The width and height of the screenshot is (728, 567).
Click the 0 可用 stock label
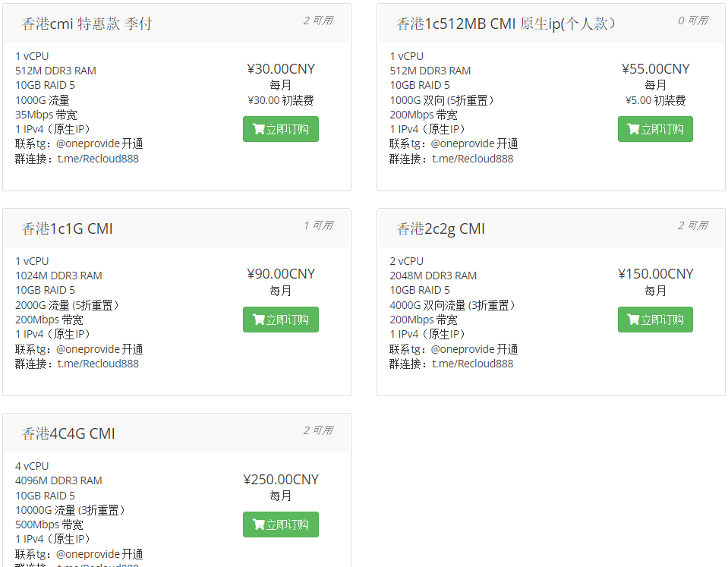click(693, 20)
